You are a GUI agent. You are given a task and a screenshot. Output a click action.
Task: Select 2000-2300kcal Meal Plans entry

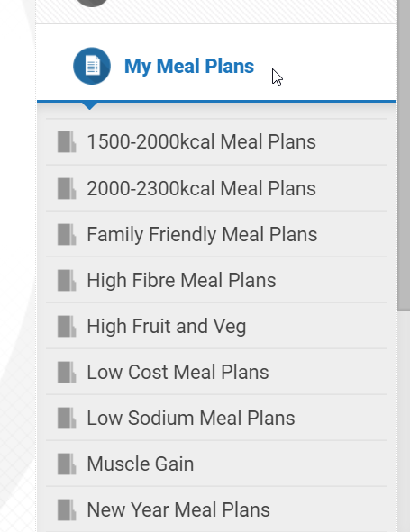pos(217,188)
